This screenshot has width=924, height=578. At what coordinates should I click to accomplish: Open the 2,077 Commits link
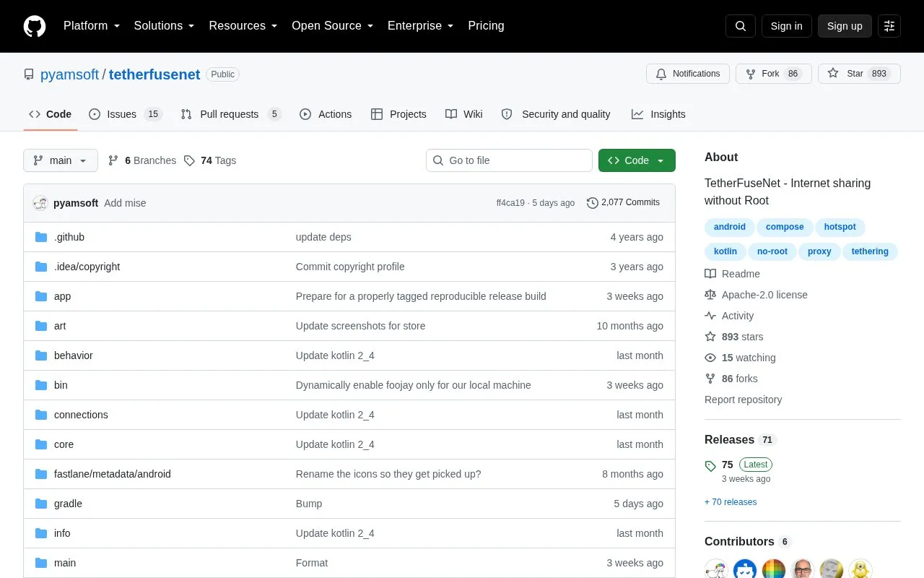pyautogui.click(x=624, y=203)
